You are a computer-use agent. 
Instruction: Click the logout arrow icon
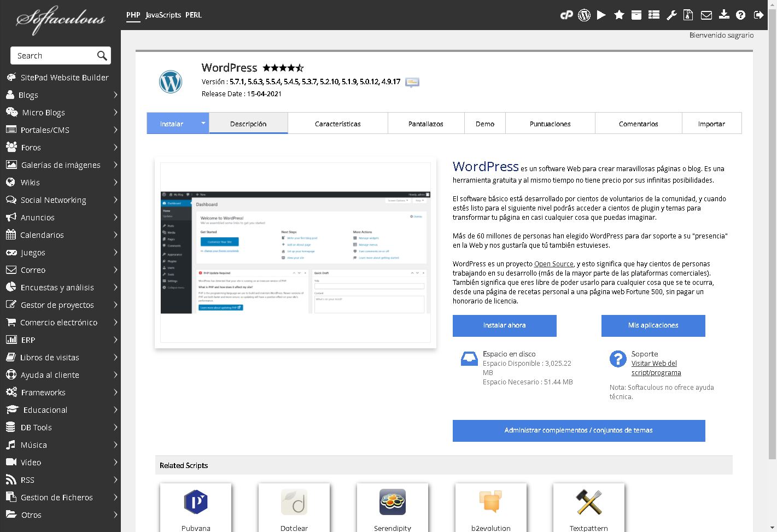(758, 15)
